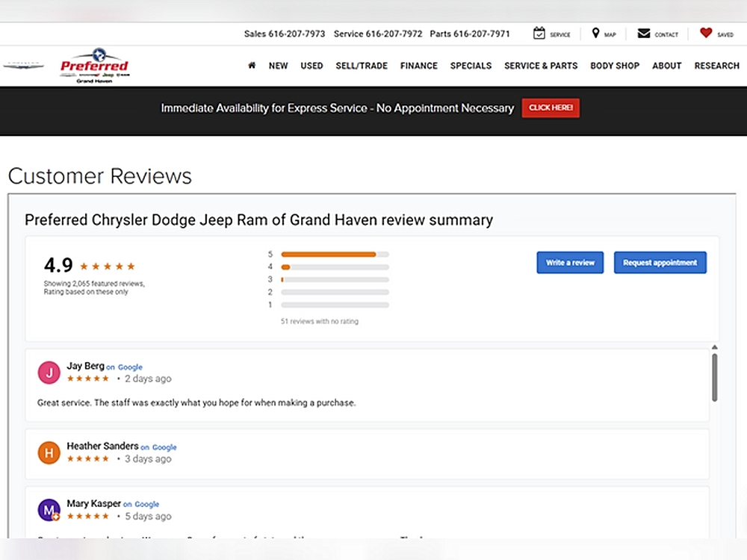Click Heather Sanders' H avatar
Viewport: 747px width, 560px height.
click(x=49, y=452)
